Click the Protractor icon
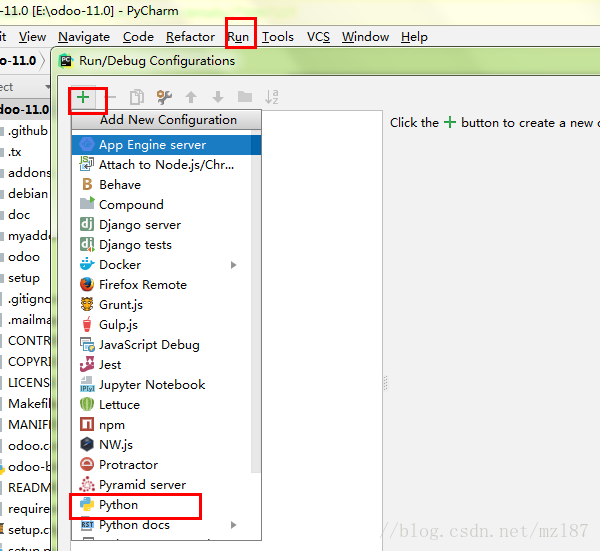Screen dimensions: 600x551 pyautogui.click(x=87, y=464)
